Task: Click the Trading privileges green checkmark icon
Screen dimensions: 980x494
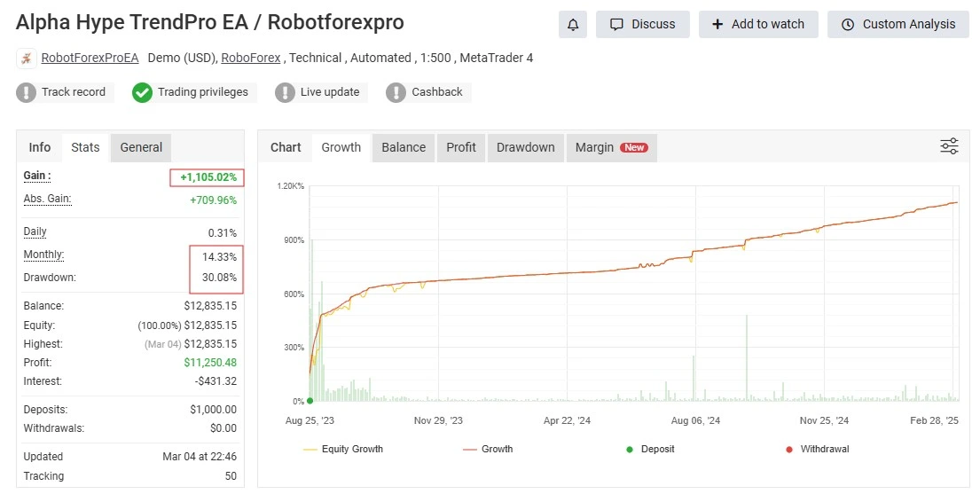Action: [143, 92]
